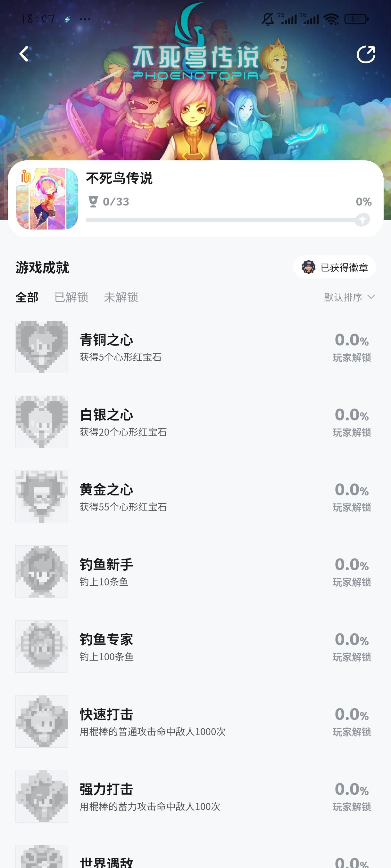This screenshot has width=391, height=868.
Task: Click the achievement progress bar end marker
Action: point(362,220)
